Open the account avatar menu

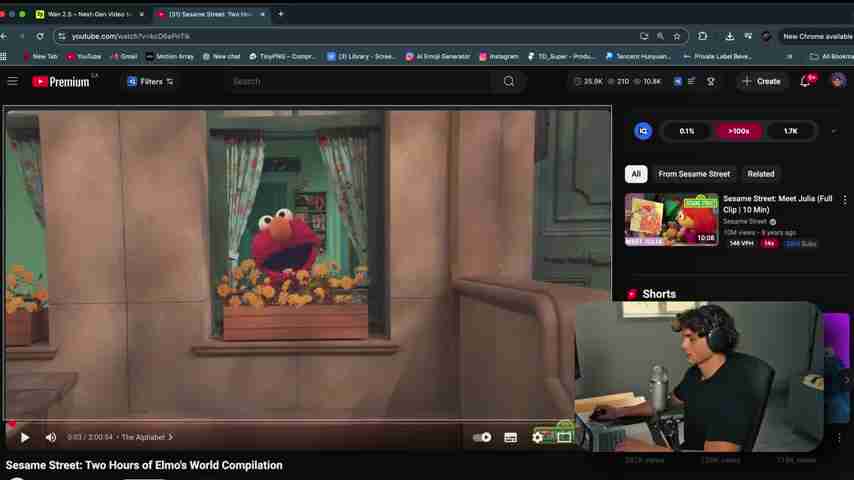point(838,81)
